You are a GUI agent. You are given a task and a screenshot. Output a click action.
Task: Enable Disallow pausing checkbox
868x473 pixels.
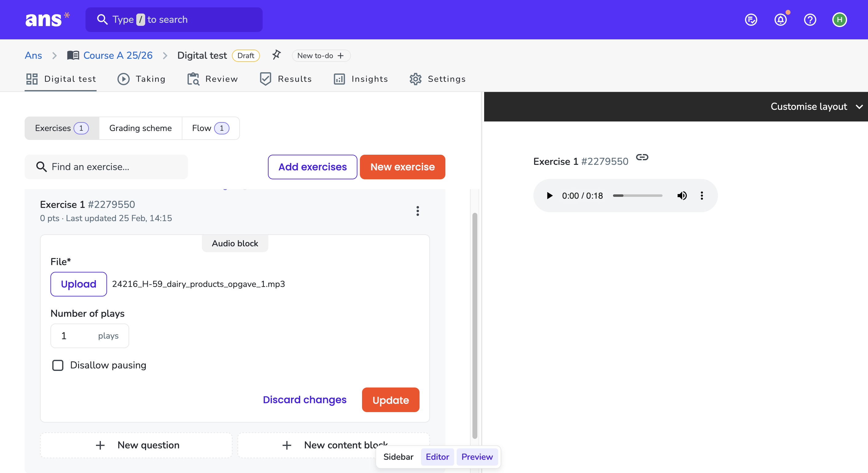(x=58, y=365)
